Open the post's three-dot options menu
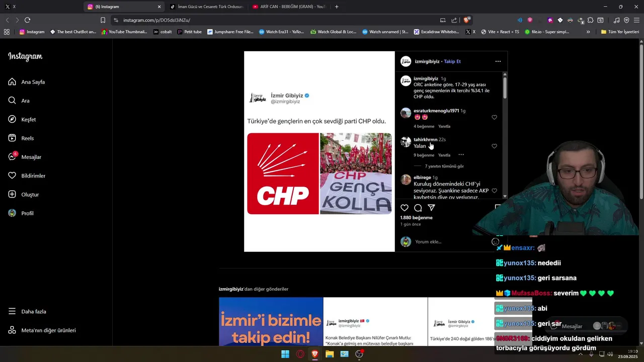644x362 pixels. (498, 61)
